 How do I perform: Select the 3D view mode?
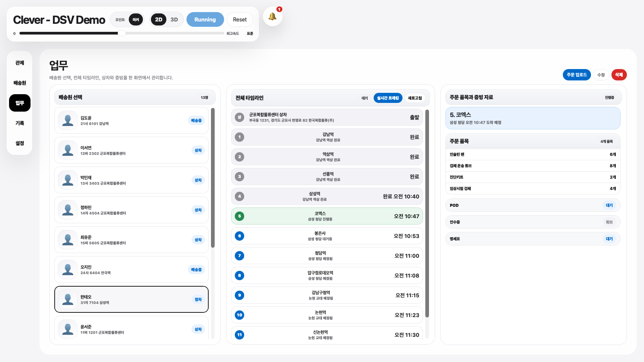174,19
